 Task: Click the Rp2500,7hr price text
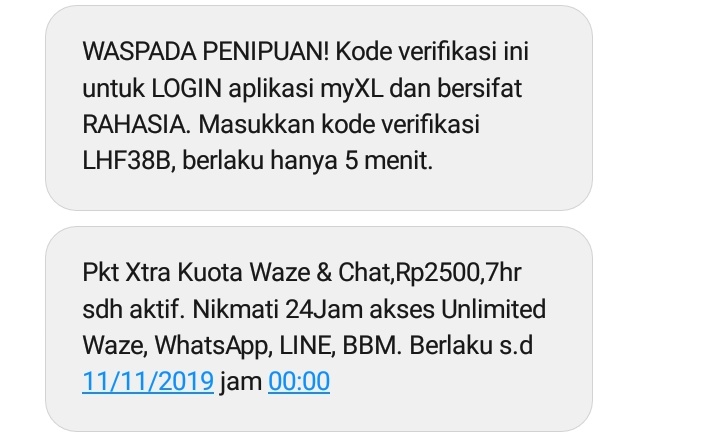click(x=458, y=272)
